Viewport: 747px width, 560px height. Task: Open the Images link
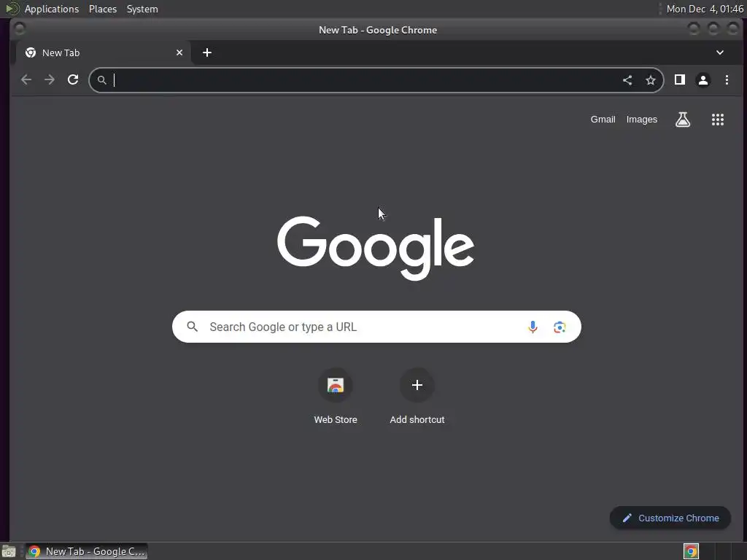pos(642,120)
